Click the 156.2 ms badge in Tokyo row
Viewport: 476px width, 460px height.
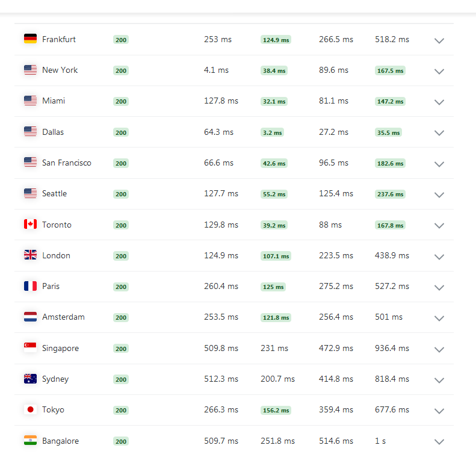click(x=276, y=410)
